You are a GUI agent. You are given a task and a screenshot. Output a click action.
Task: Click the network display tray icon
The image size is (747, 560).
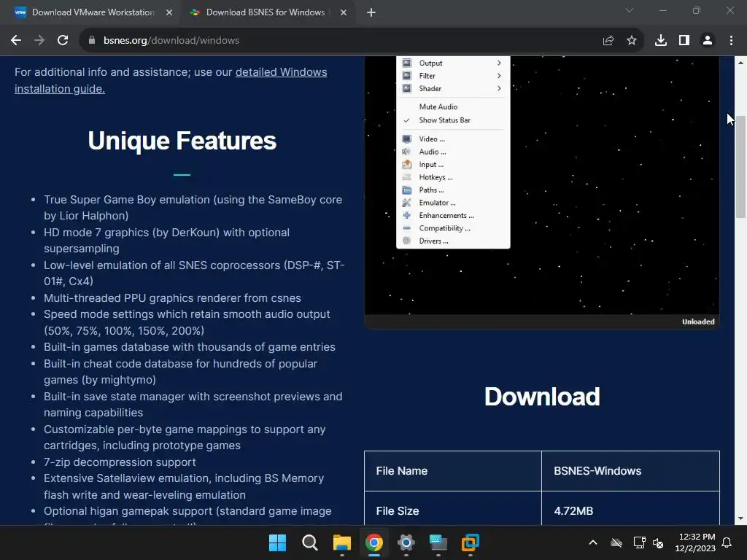click(639, 542)
